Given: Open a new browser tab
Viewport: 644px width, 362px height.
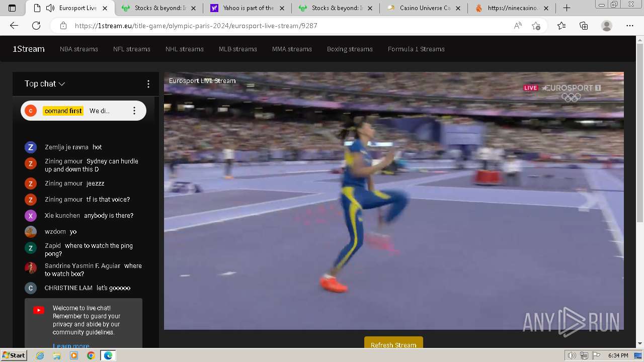Looking at the screenshot, I should point(567,8).
